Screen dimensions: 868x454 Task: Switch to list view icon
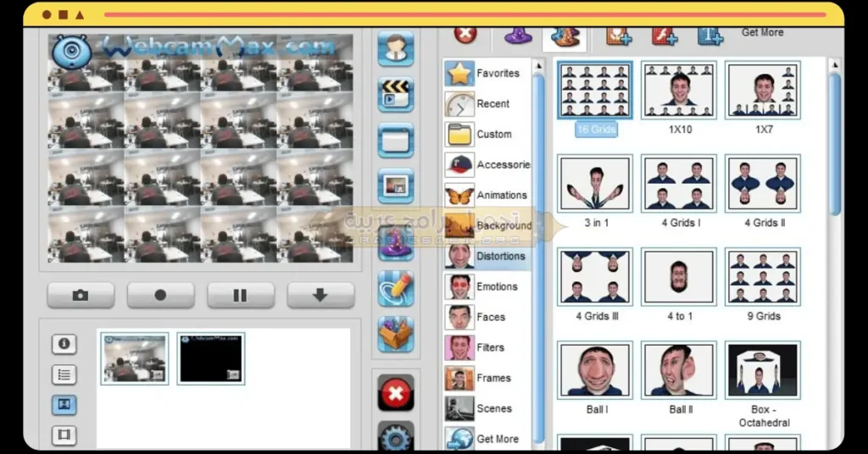click(64, 375)
